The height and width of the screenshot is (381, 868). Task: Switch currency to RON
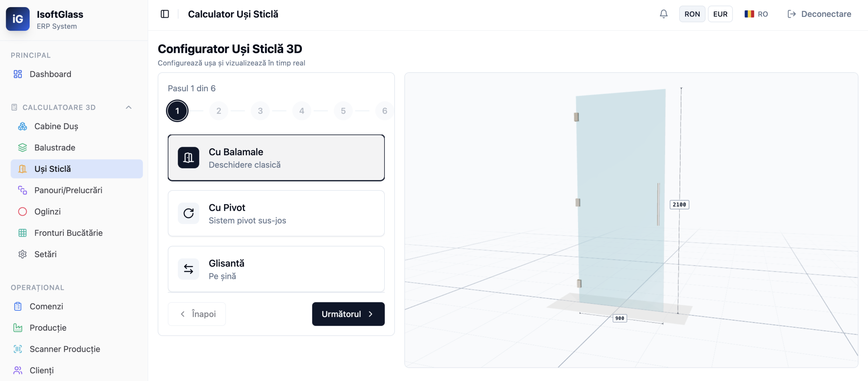click(692, 14)
